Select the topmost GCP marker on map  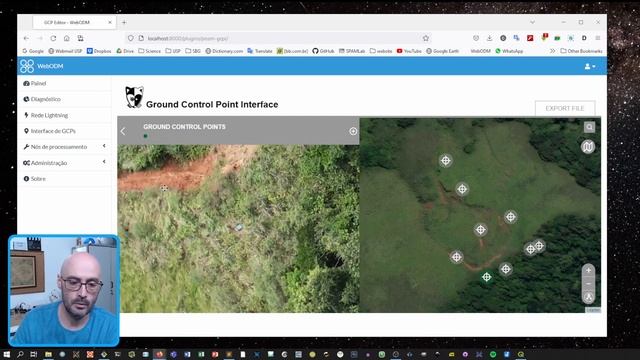[x=445, y=160]
